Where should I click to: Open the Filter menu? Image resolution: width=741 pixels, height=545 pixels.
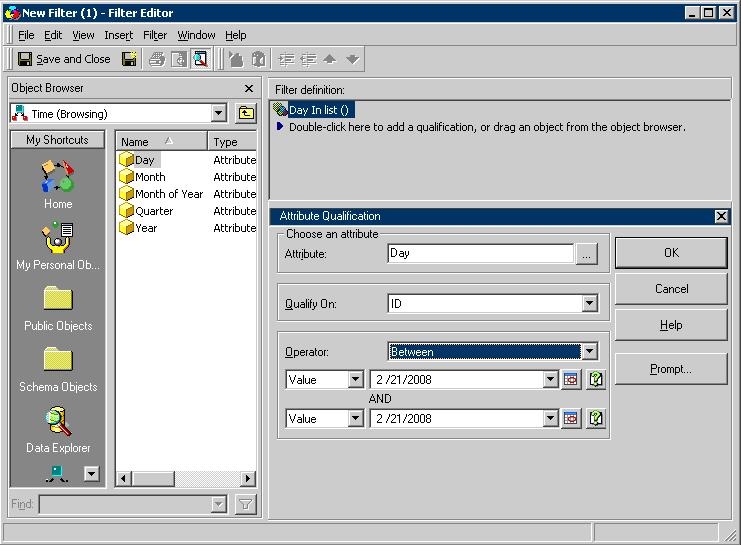click(x=155, y=35)
